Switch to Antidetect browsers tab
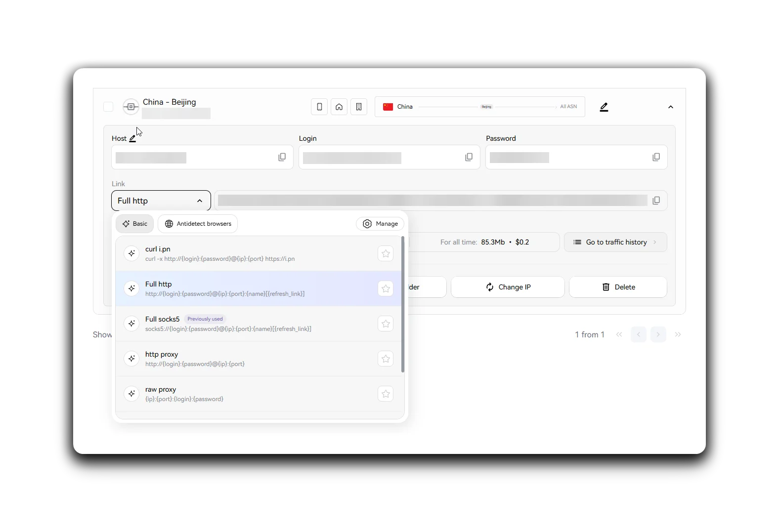The height and width of the screenshot is (532, 779). click(198, 224)
